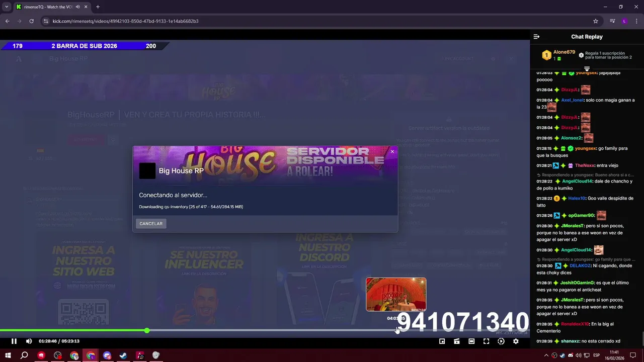The height and width of the screenshot is (362, 644).
Task: Enter fullscreen mode in the video player
Action: (486, 341)
